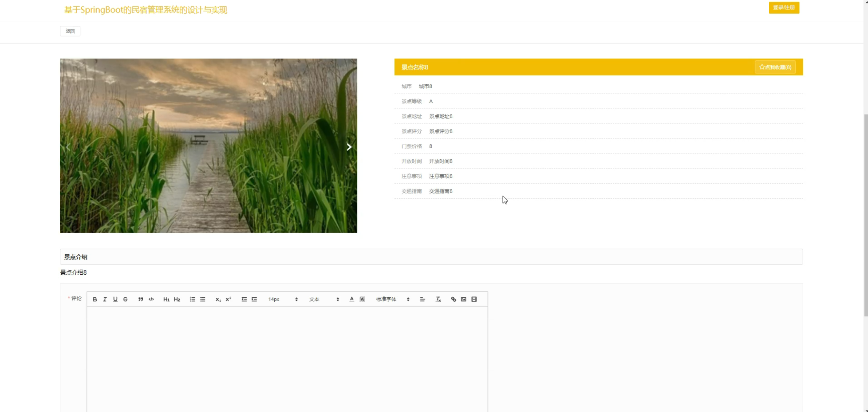Click the superscript icon

click(228, 299)
